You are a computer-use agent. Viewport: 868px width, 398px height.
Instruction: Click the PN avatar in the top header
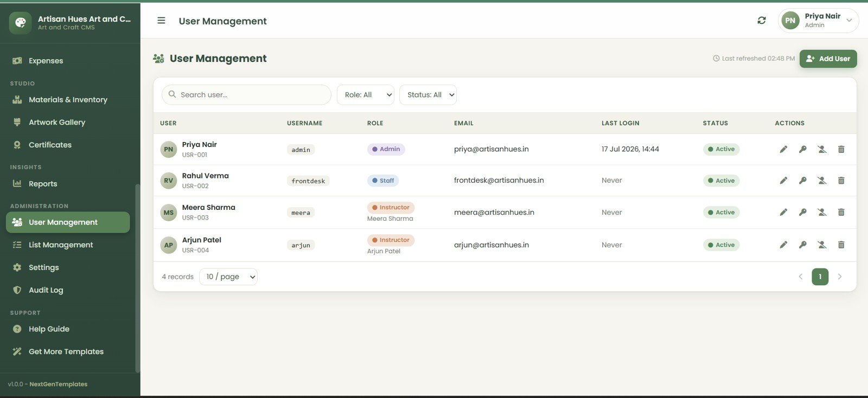pos(790,21)
